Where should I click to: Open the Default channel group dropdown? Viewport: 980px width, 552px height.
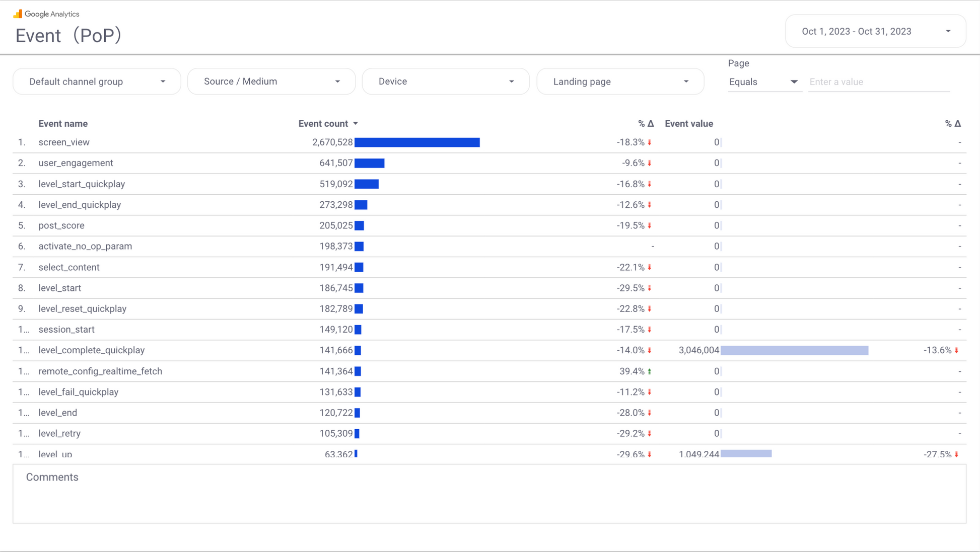click(x=97, y=82)
